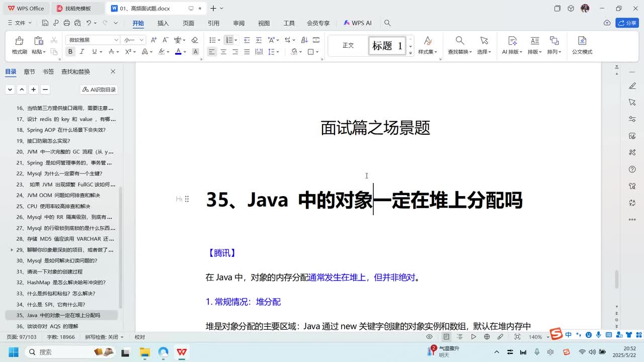Open the Insert (插入) ribbon tab
The height and width of the screenshot is (362, 644).
point(163,23)
